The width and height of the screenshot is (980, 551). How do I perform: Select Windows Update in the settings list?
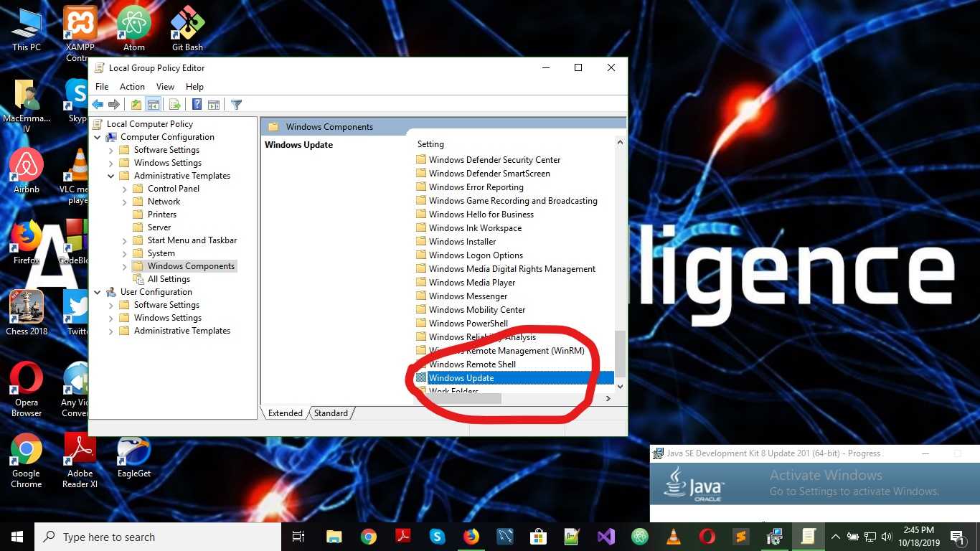[514, 378]
